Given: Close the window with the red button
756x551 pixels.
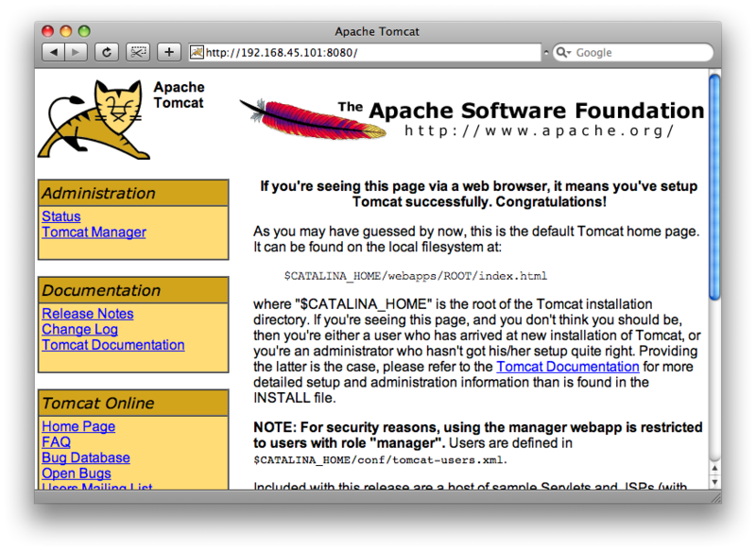Looking at the screenshot, I should click(48, 31).
